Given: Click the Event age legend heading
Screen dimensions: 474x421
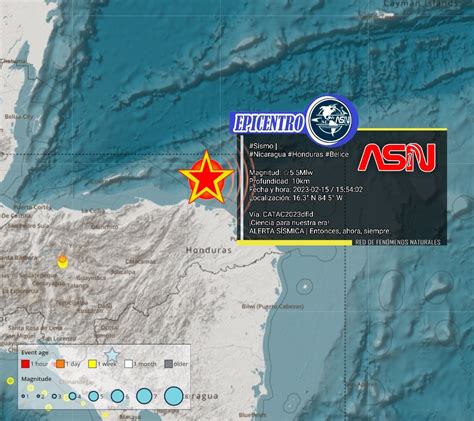Looking at the screenshot, I should pos(35,353).
